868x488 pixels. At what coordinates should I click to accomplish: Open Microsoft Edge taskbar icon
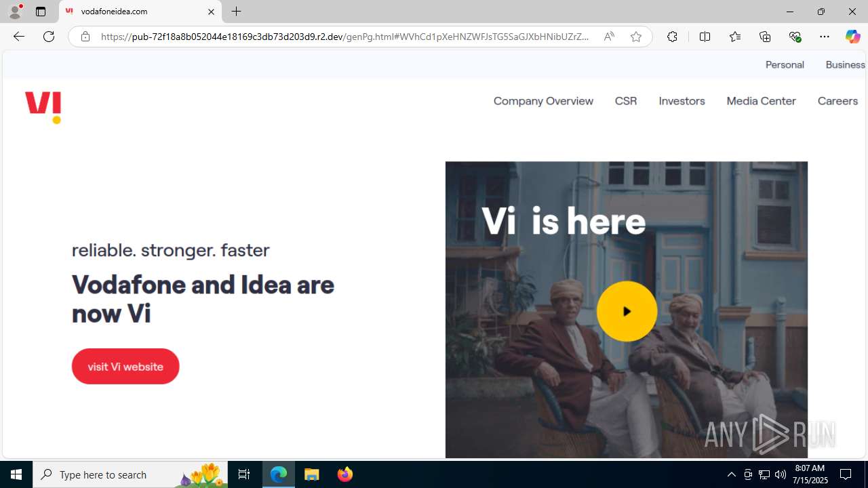pos(279,474)
